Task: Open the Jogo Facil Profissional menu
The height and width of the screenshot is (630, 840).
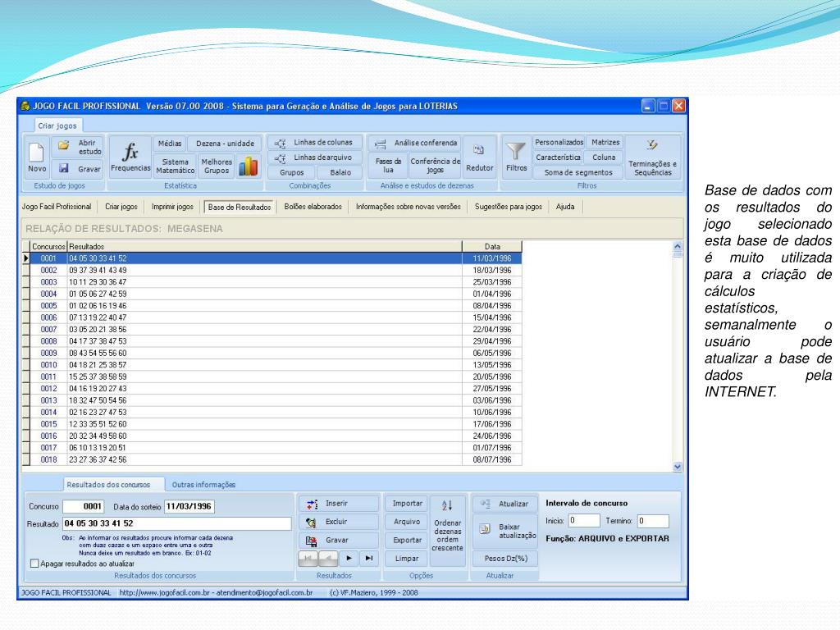Action: (x=57, y=207)
